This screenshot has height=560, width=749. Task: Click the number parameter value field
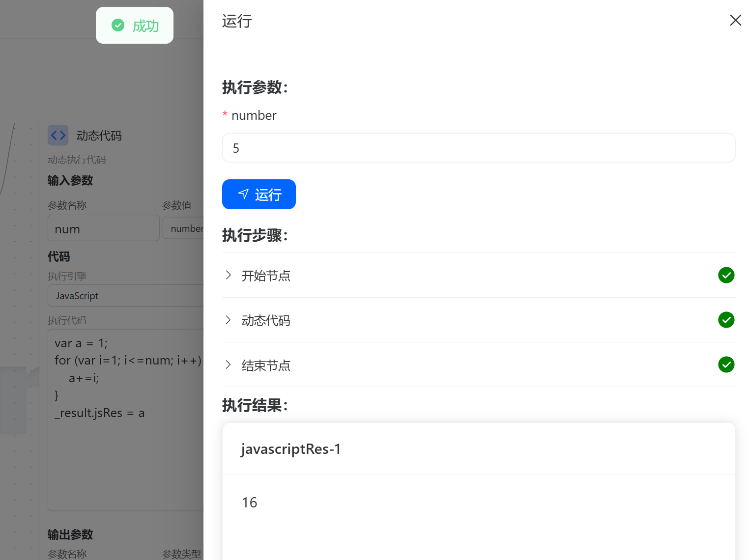coord(183,229)
